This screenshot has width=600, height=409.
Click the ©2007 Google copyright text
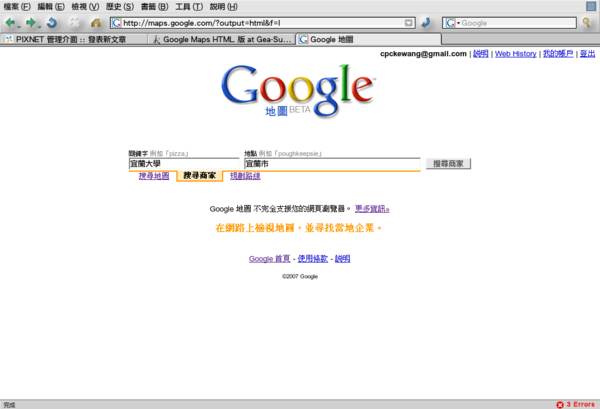pyautogui.click(x=300, y=276)
